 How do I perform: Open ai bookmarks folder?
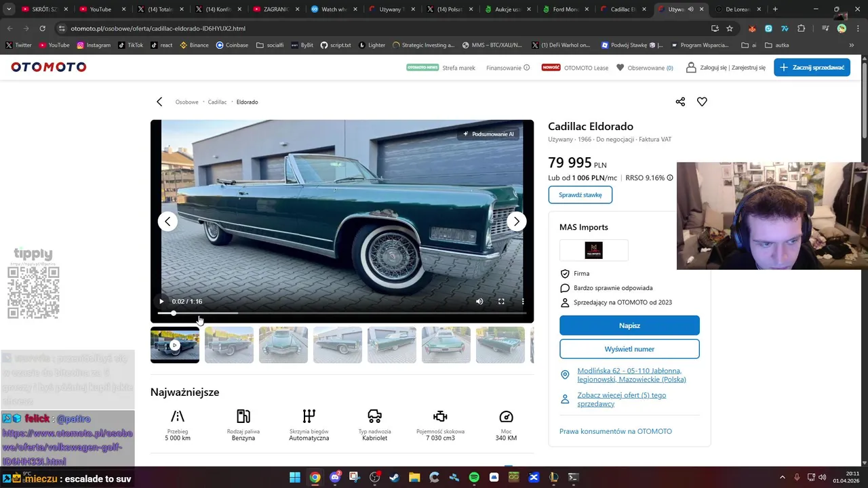(x=749, y=45)
